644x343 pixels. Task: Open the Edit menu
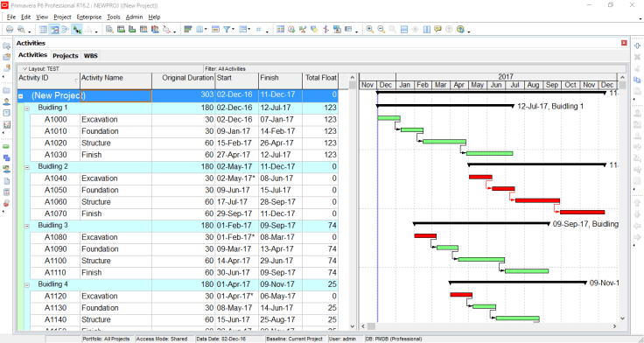tap(26, 17)
